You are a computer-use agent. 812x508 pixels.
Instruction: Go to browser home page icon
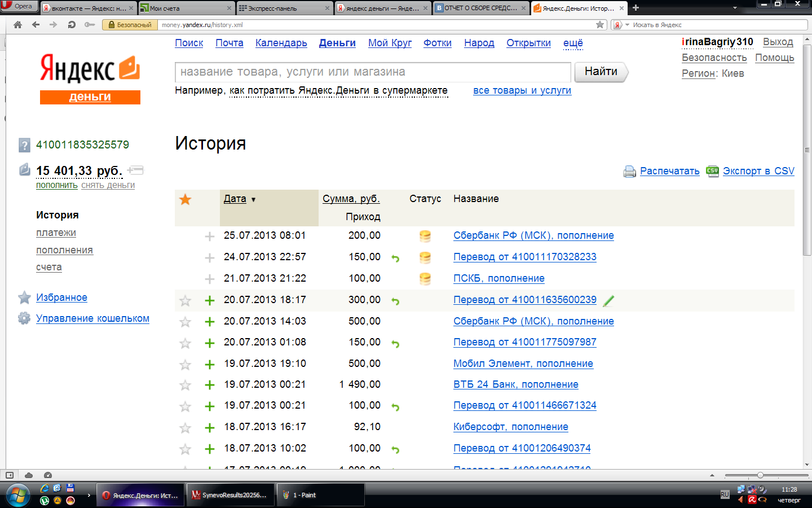[x=17, y=25]
